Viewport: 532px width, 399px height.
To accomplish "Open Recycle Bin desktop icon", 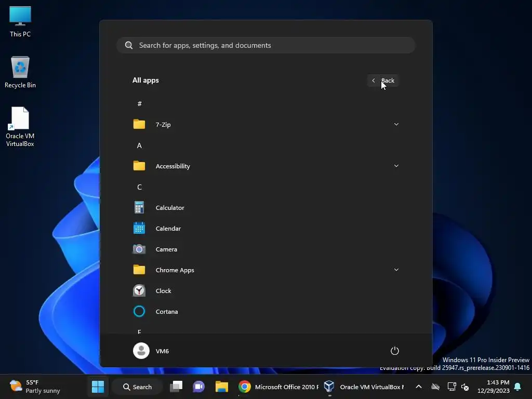I will [20, 72].
